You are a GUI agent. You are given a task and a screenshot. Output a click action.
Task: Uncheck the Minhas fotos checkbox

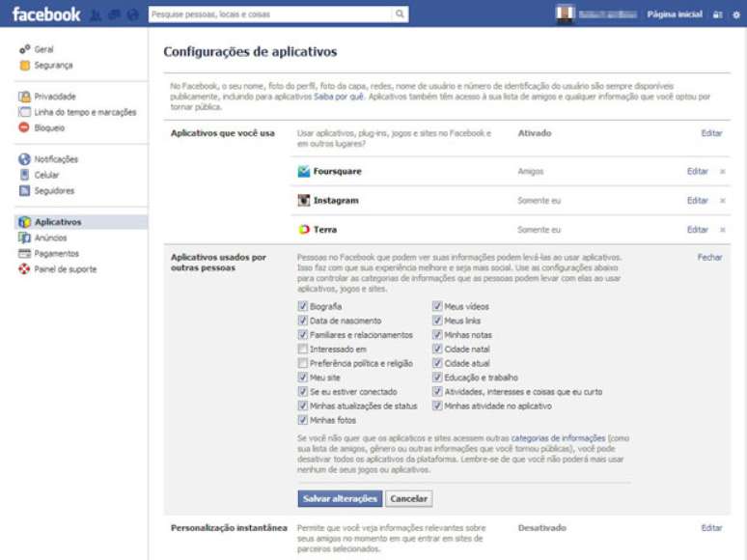pos(302,420)
